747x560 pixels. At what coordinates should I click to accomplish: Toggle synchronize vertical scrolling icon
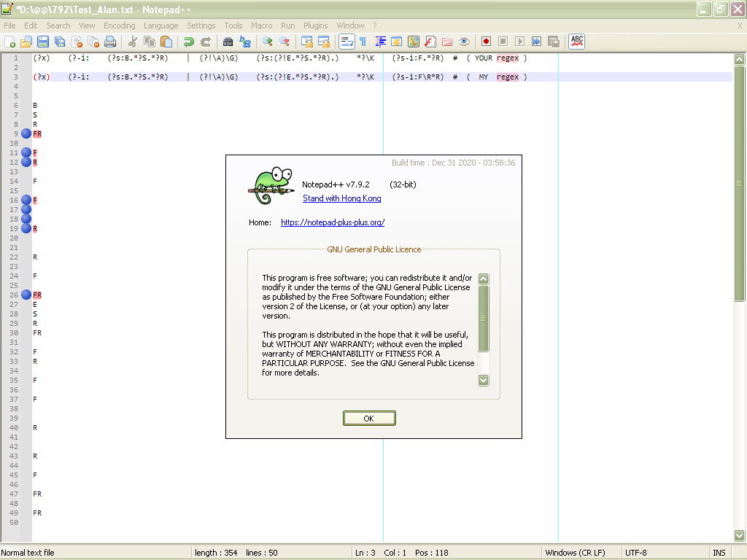click(x=307, y=42)
